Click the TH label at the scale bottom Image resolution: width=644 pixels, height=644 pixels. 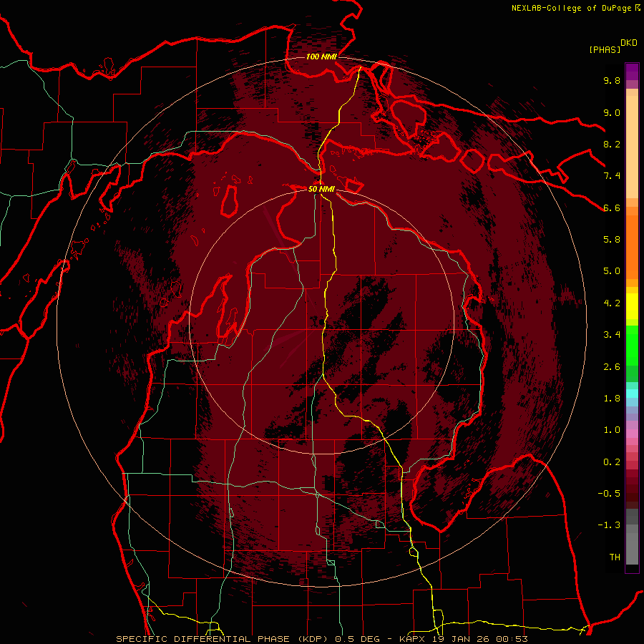coord(615,557)
